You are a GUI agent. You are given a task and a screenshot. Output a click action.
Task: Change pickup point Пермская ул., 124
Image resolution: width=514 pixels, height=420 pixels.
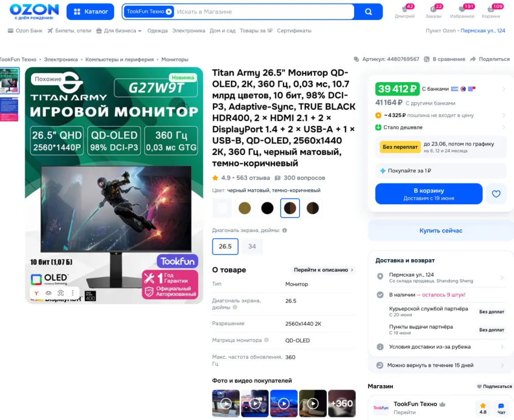pos(483,30)
